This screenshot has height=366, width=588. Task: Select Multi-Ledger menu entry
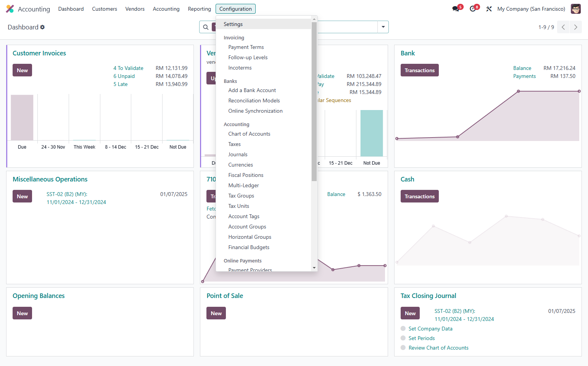pyautogui.click(x=264, y=185)
